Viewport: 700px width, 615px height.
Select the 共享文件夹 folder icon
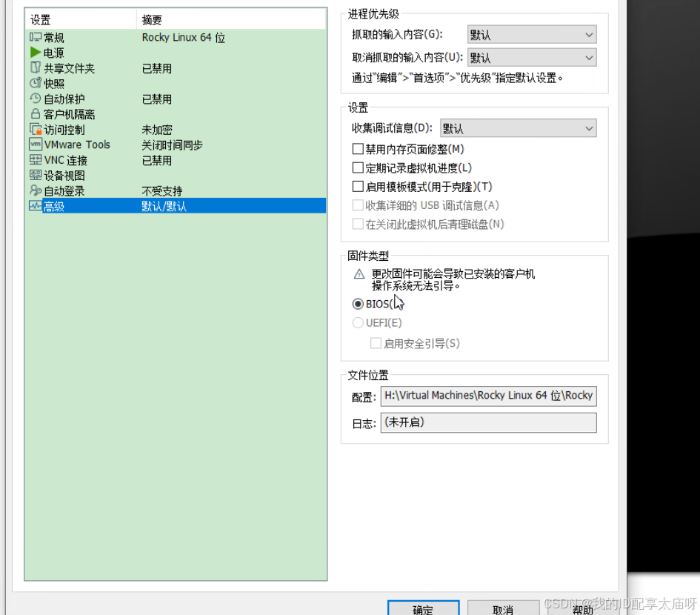pyautogui.click(x=36, y=68)
